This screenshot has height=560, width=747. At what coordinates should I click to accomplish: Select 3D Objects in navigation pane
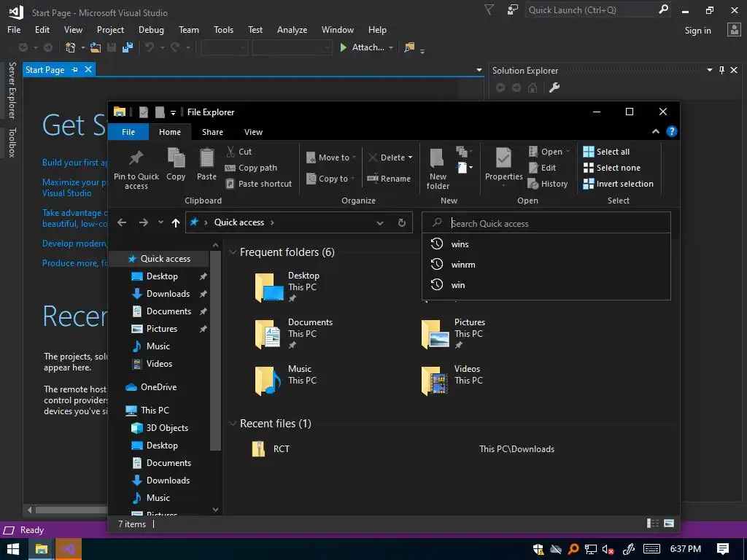[167, 427]
